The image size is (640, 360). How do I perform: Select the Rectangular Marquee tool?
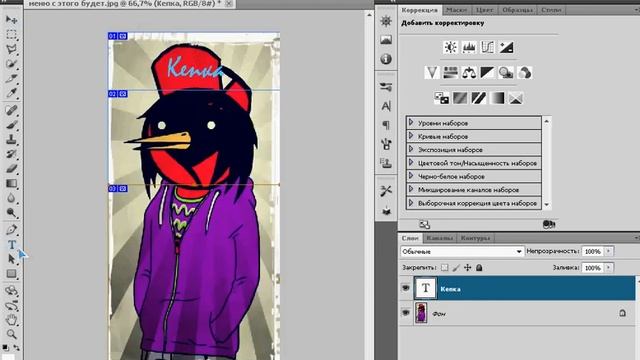point(11,35)
